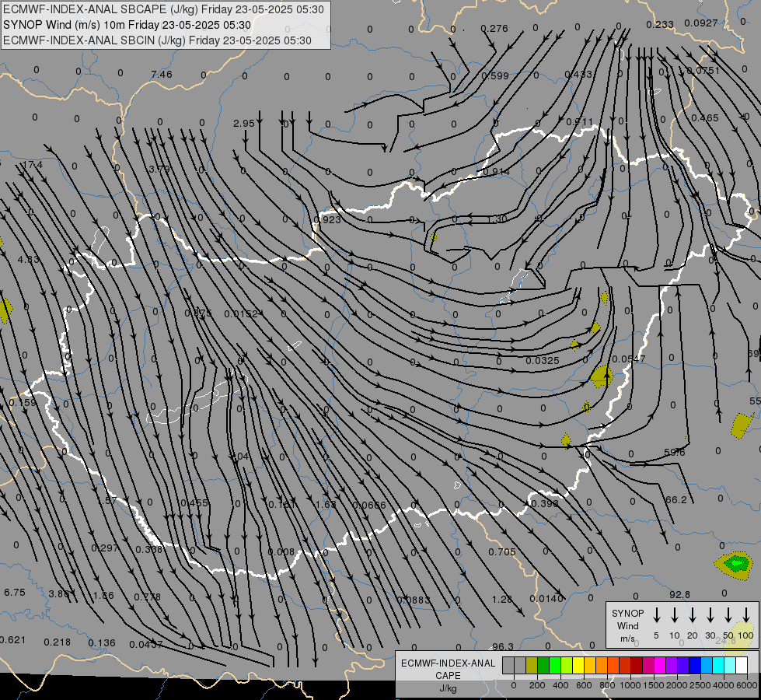The image size is (761, 700).
Task: Click the map value 0.0751
Action: pos(703,71)
